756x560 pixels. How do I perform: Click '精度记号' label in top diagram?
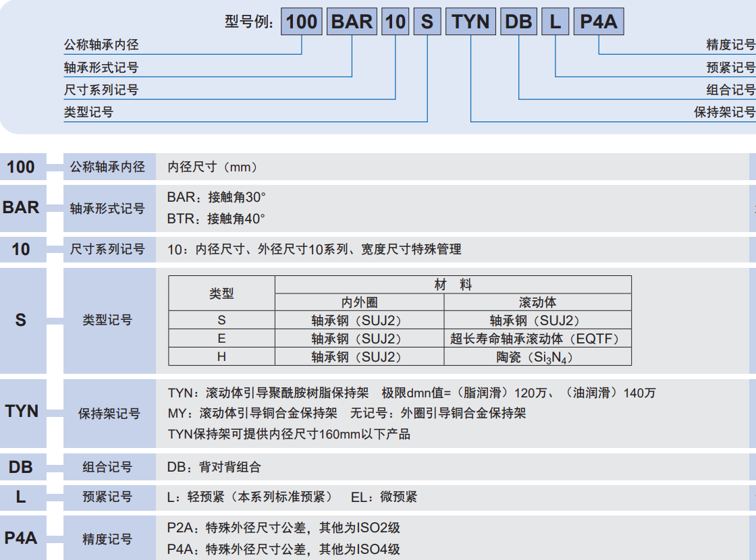point(731,45)
